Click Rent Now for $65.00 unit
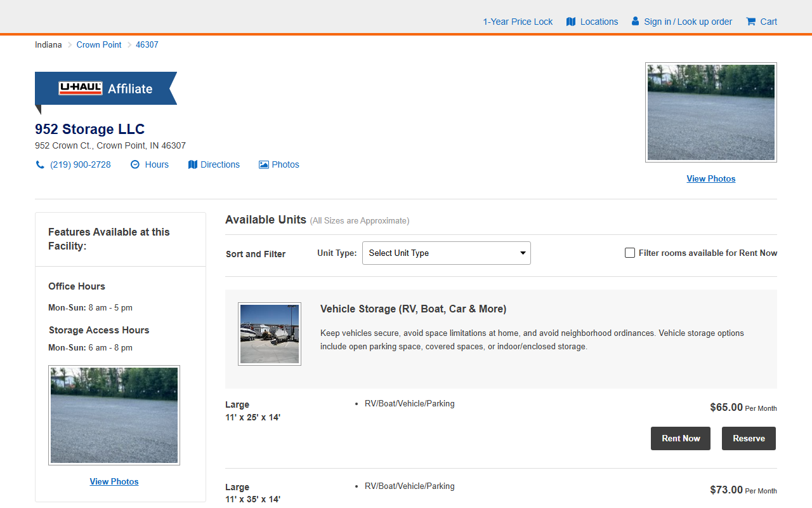Screen dimensions: 812x508 681,438
